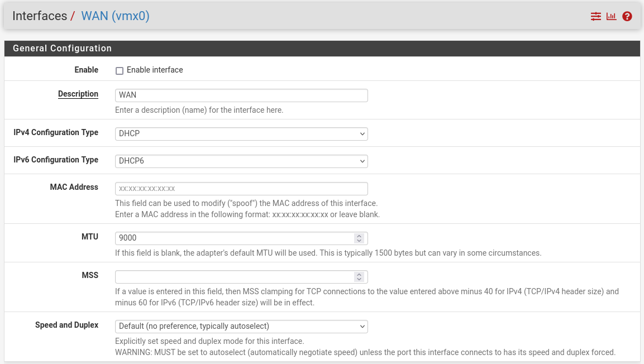Click the empty MSS input field
Viewport: 644px width, 364px height.
[x=235, y=277]
